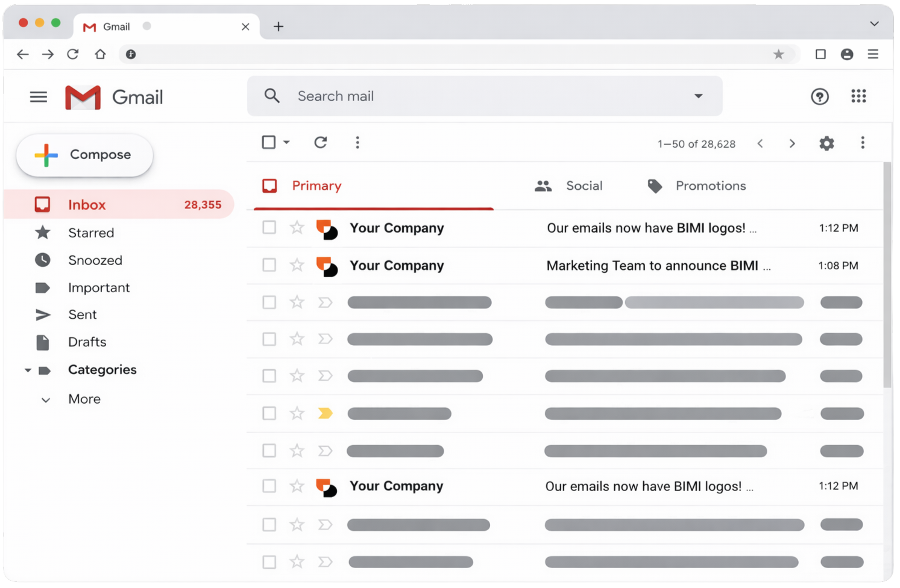Go to newer messages page
The height and width of the screenshot is (588, 900).
pos(760,143)
